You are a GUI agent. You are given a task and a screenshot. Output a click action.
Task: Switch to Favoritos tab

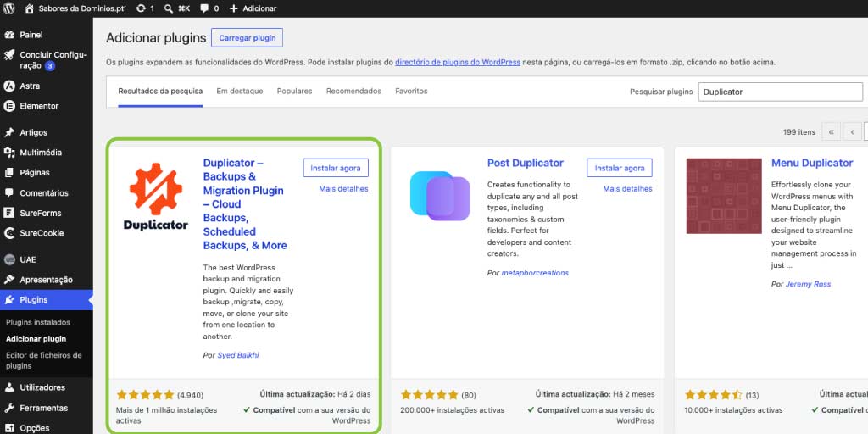pyautogui.click(x=411, y=91)
